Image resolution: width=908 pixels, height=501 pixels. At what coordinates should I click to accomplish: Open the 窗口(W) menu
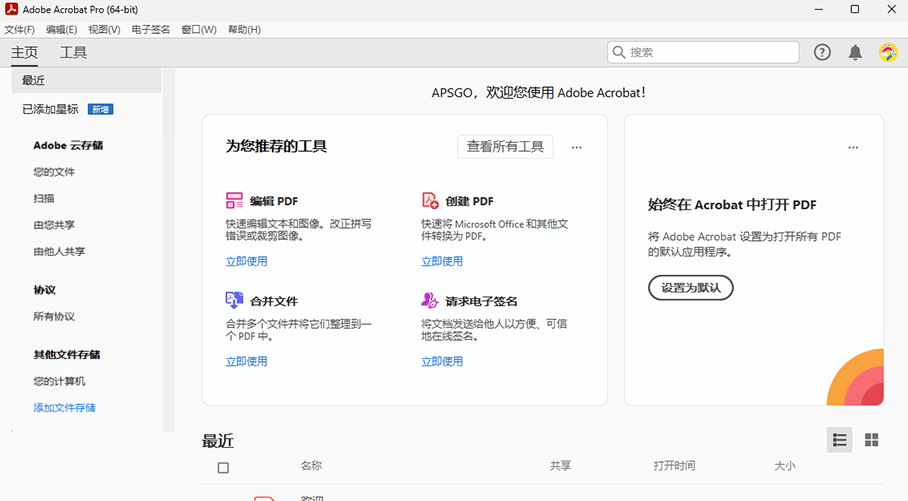click(199, 30)
